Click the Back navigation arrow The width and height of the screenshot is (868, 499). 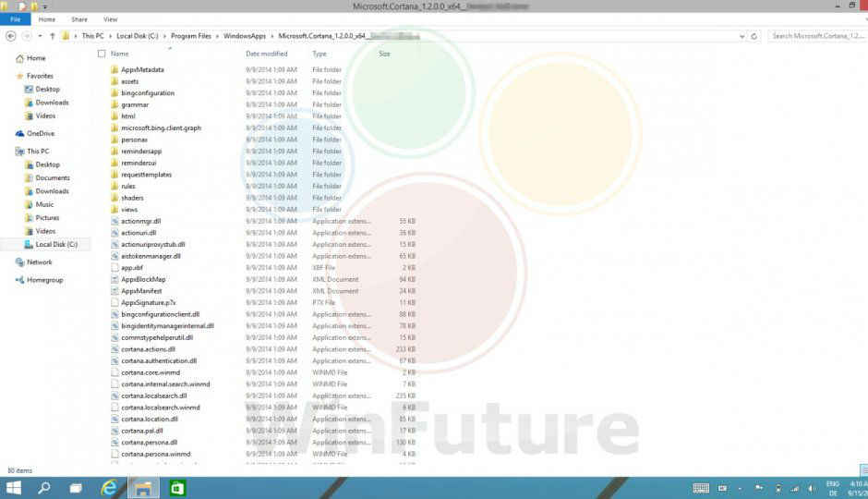pos(10,36)
